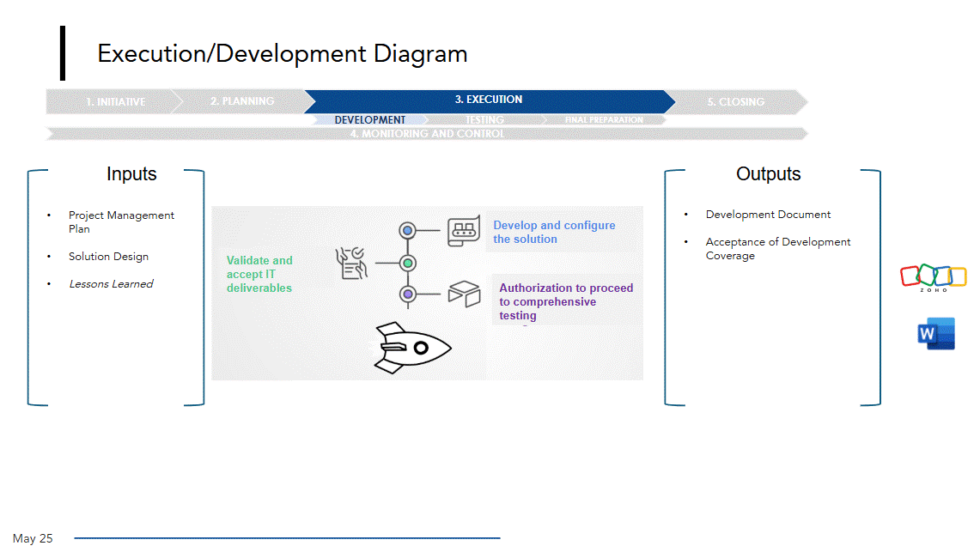The image size is (980, 552).
Task: Click the open box package icon
Action: click(464, 294)
